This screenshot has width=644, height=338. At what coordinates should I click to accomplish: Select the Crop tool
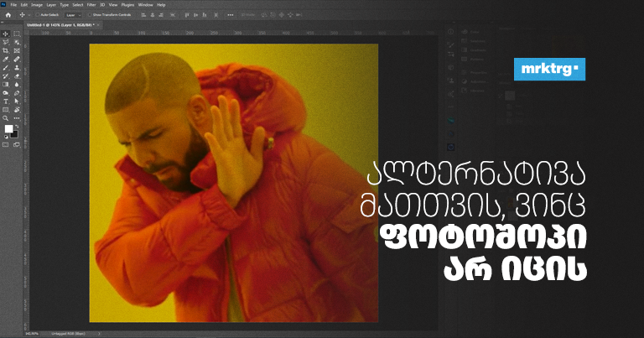coord(6,51)
